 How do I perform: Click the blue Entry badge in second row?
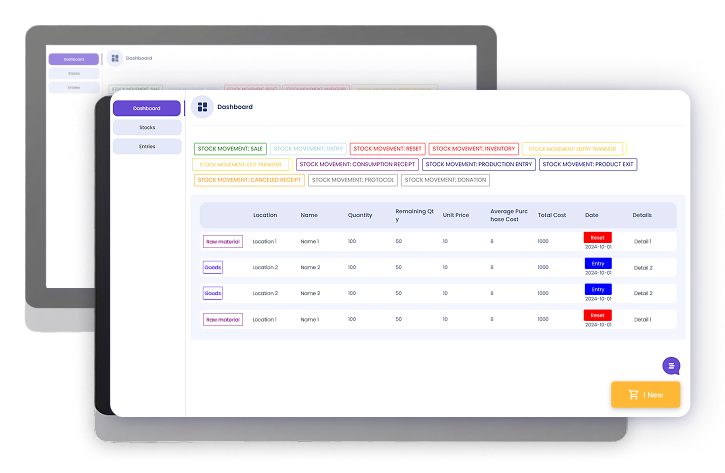597,264
